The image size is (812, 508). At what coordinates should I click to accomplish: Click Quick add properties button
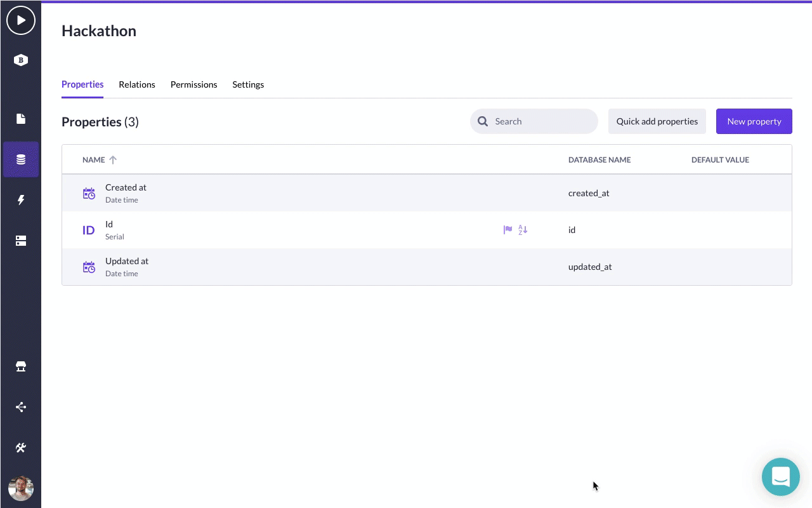657,121
